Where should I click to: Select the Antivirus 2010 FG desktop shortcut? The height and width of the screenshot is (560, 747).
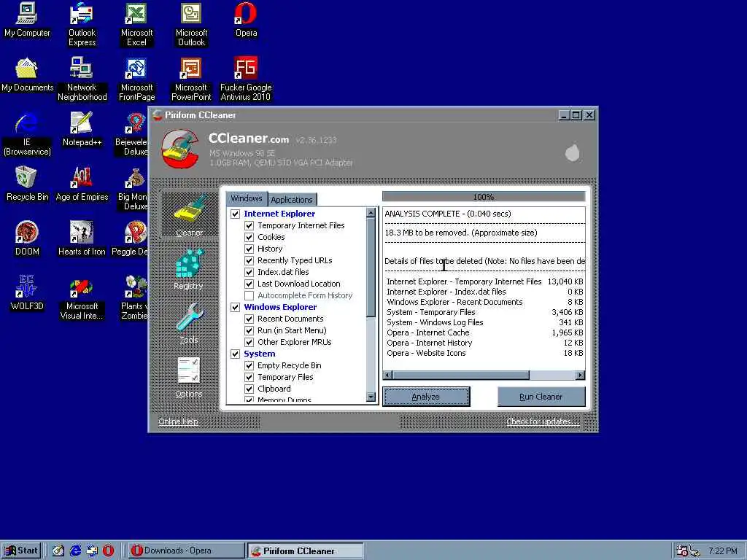click(x=246, y=79)
